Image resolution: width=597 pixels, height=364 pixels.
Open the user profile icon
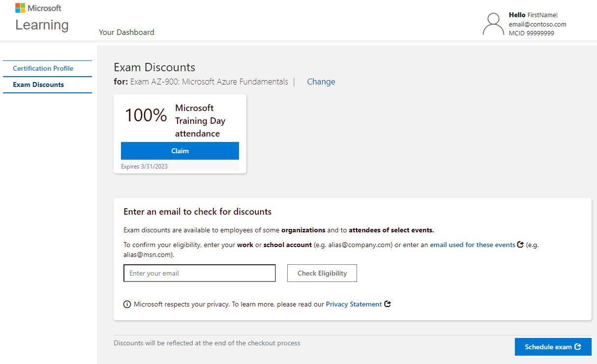[x=493, y=24]
